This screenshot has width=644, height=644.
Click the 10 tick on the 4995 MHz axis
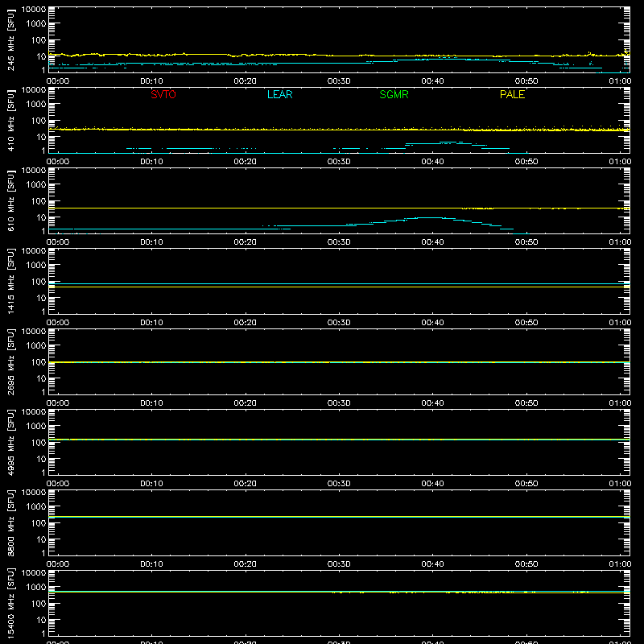(41, 459)
